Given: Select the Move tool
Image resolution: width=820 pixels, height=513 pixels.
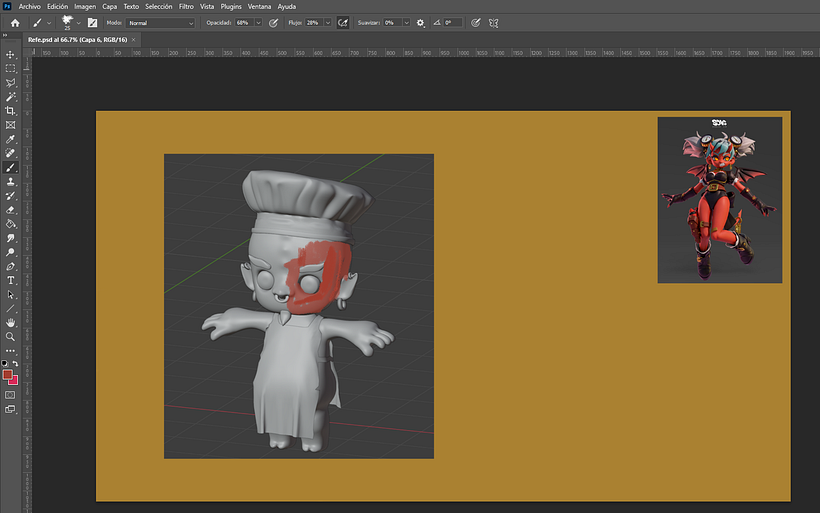Looking at the screenshot, I should click(11, 54).
